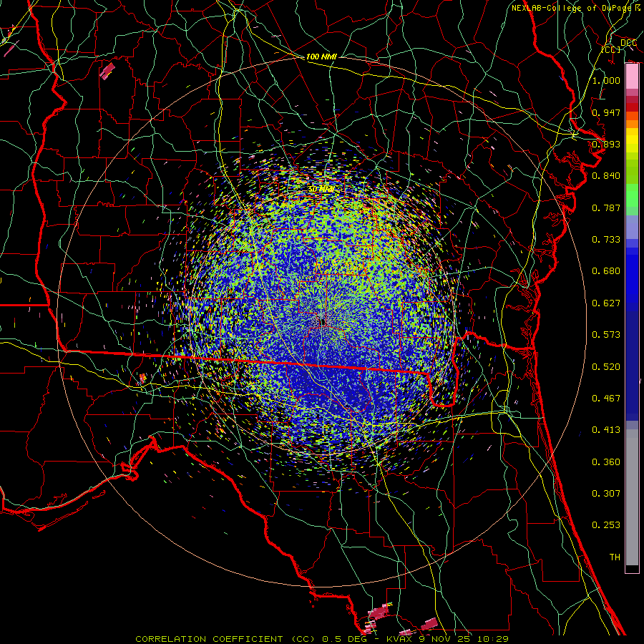Click the 0.307 scale value
Screen dimensions: 644x644
(x=606, y=494)
